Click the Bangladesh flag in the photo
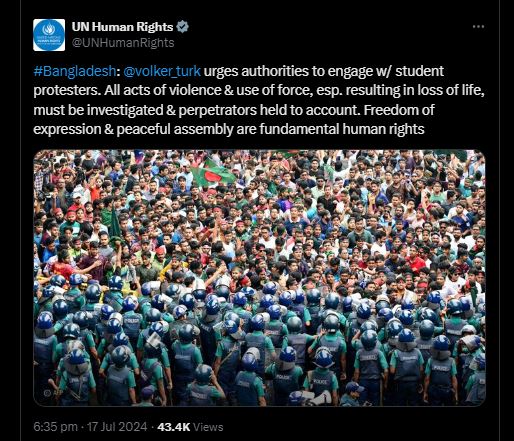This screenshot has width=514, height=441. coord(213,174)
